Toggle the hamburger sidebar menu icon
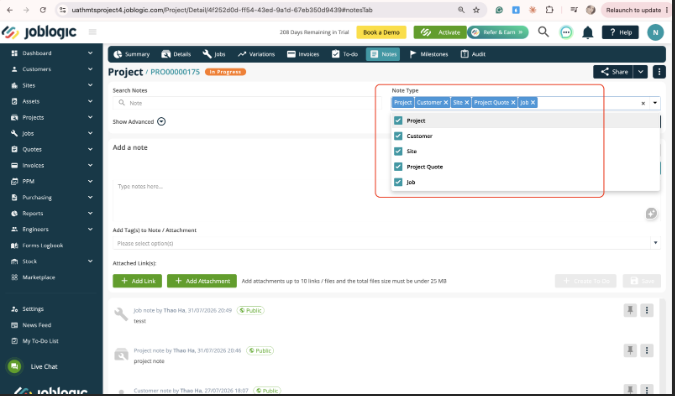Image resolution: width=675 pixels, height=396 pixels. (93, 32)
